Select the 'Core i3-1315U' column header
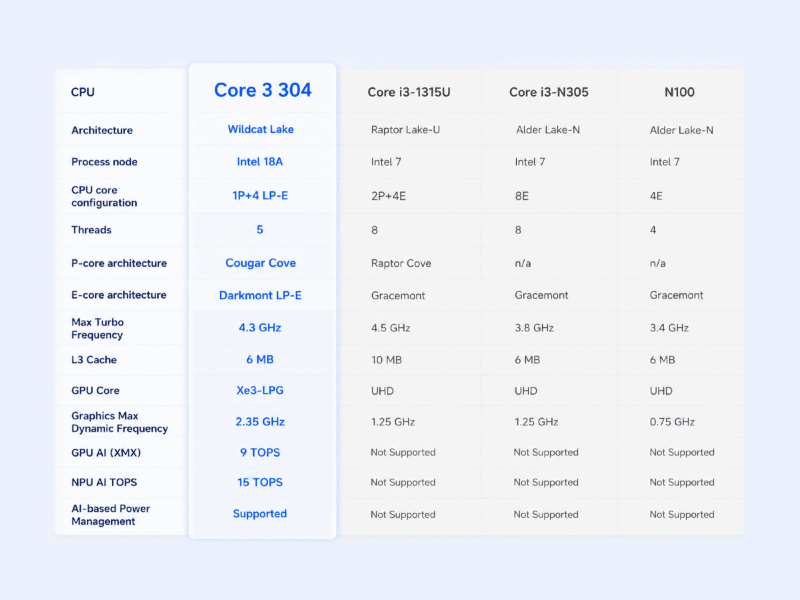 coord(409,92)
